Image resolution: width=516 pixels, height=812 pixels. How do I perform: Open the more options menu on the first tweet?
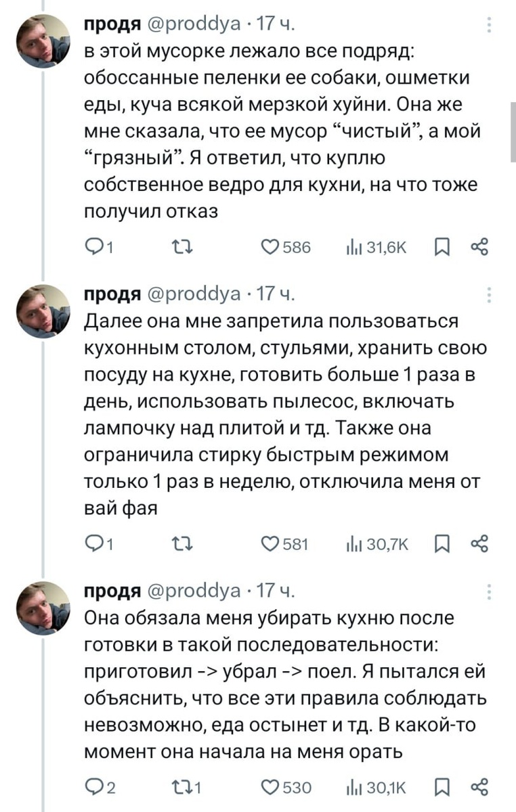[490, 24]
